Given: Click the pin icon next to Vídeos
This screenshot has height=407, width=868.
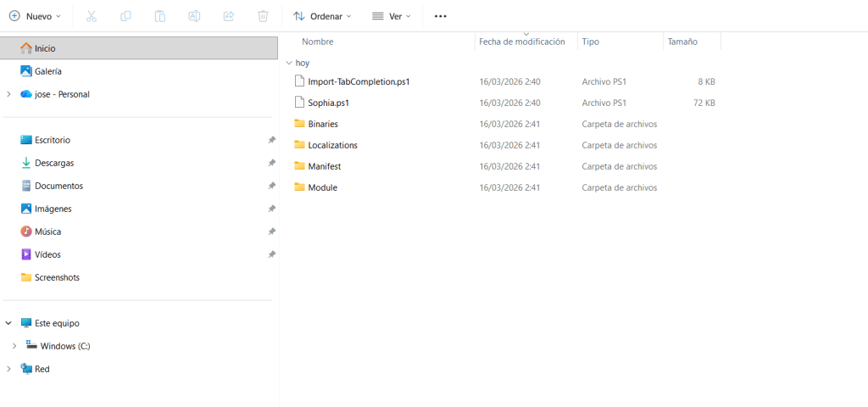Looking at the screenshot, I should pyautogui.click(x=271, y=254).
